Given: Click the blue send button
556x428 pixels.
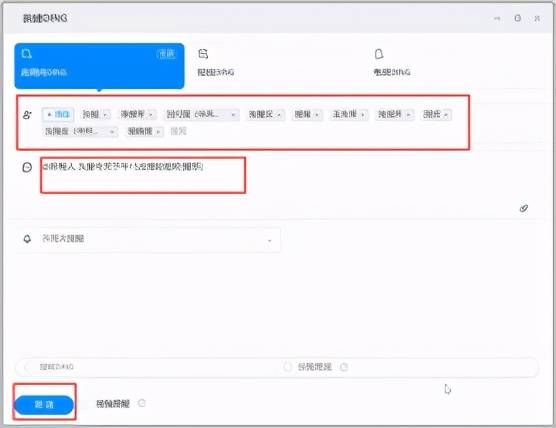Looking at the screenshot, I should pos(44,405).
